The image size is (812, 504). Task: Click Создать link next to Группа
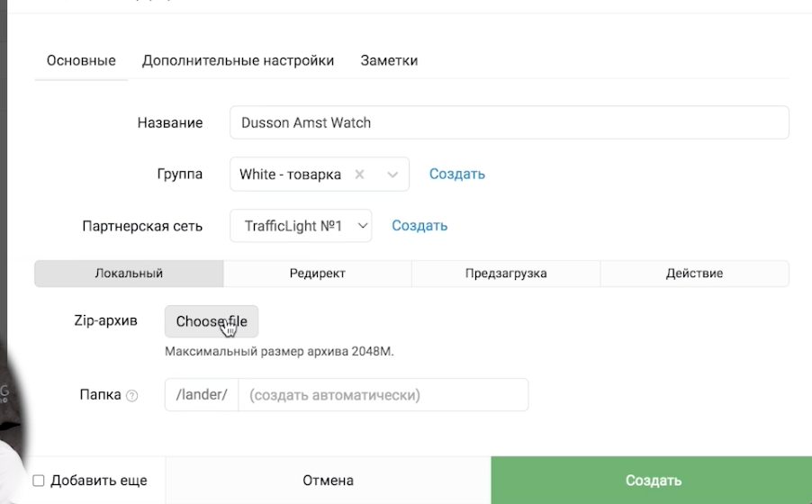457,174
